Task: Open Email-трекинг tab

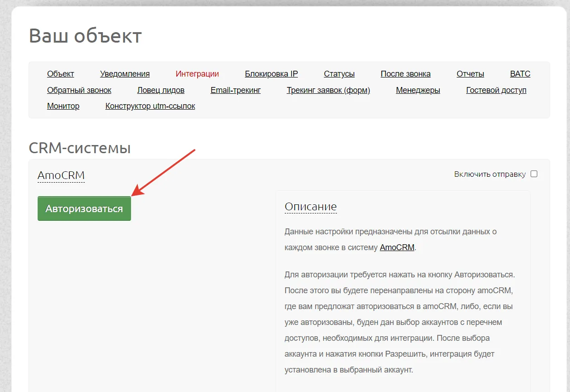Action: pos(235,90)
